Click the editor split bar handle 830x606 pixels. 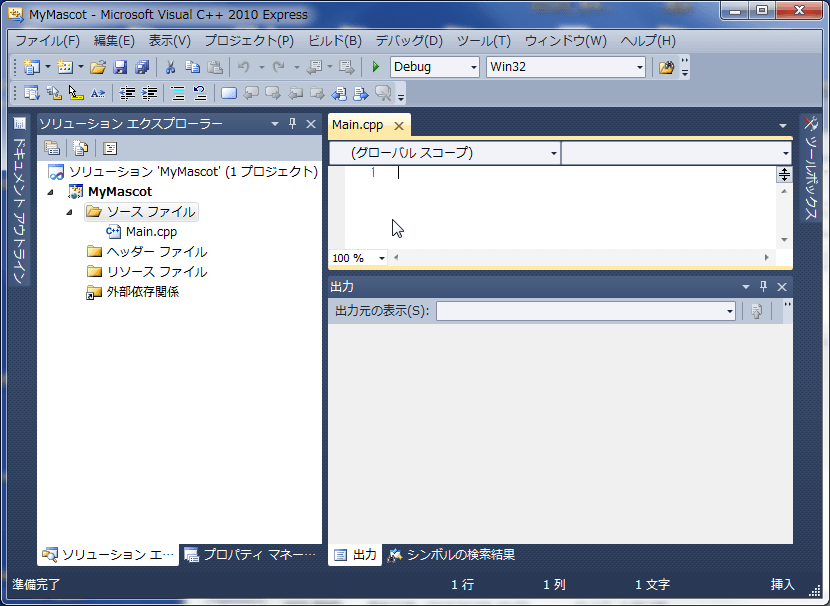tap(784, 174)
